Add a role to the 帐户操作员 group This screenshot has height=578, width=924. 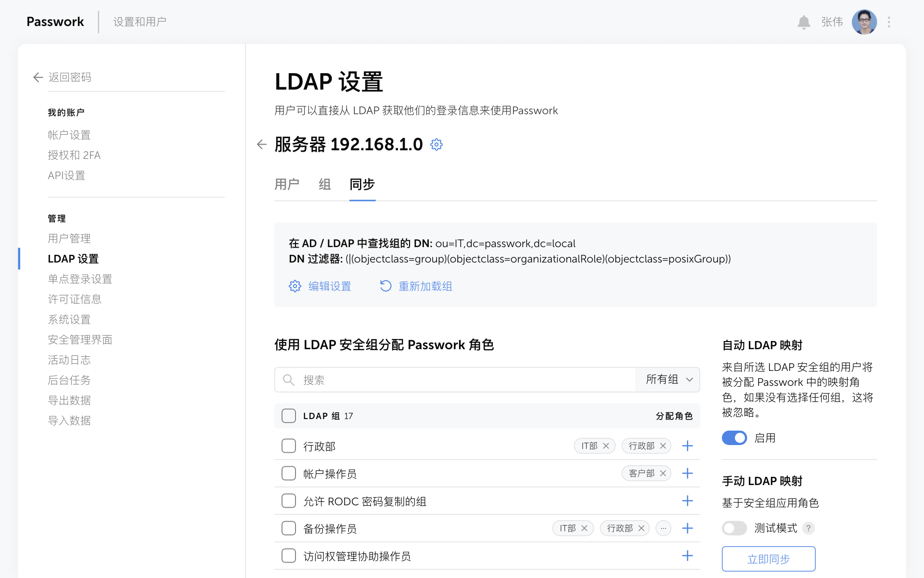688,473
